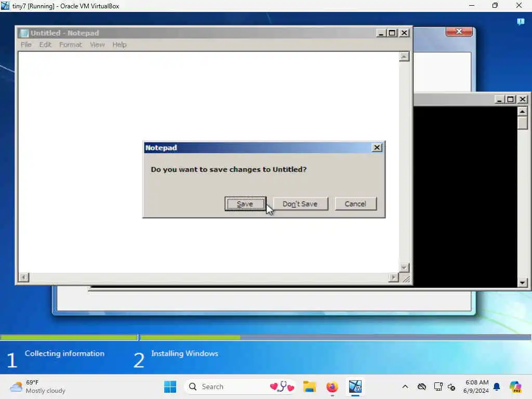
Task: Click Notepad vertical scrollbar up arrow
Action: click(x=404, y=57)
